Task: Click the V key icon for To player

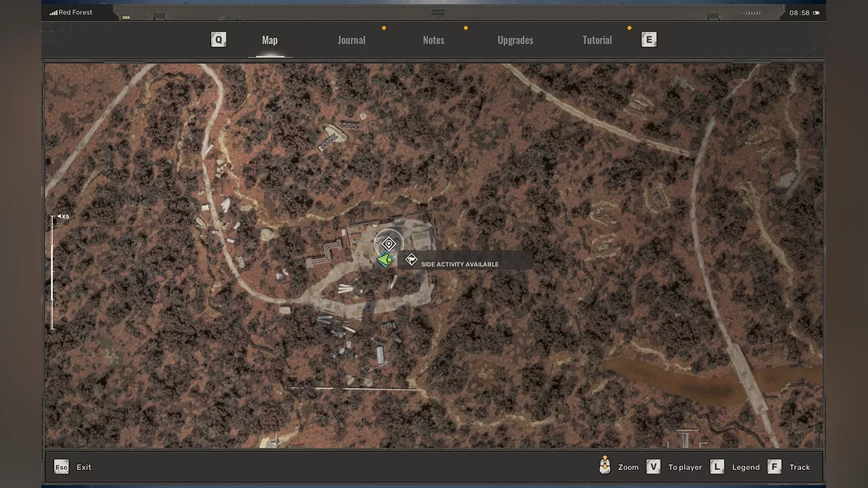Action: [653, 467]
